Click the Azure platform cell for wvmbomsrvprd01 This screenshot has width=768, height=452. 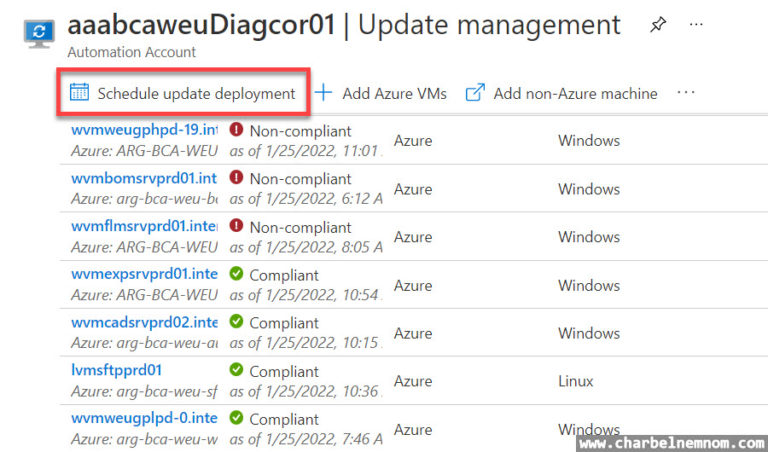tap(413, 189)
